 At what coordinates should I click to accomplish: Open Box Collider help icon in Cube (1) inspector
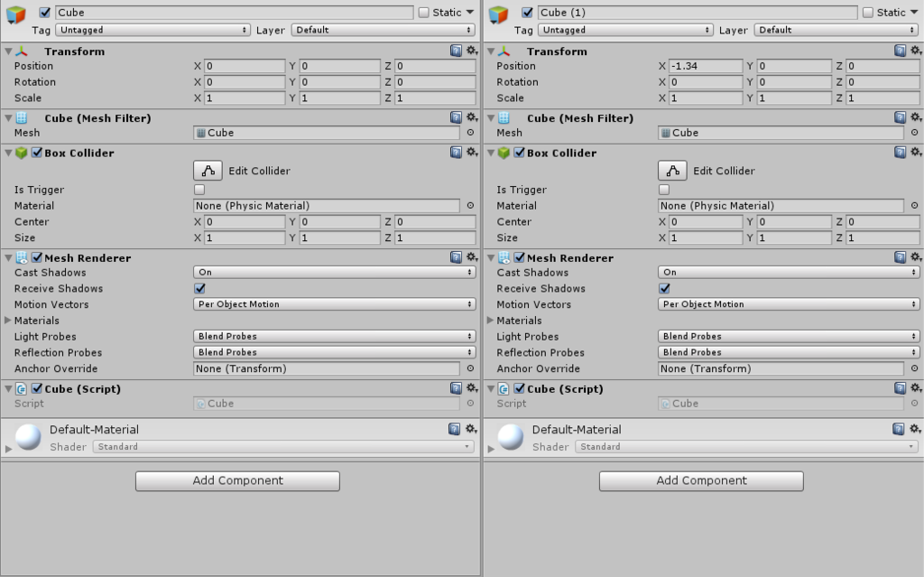(900, 153)
